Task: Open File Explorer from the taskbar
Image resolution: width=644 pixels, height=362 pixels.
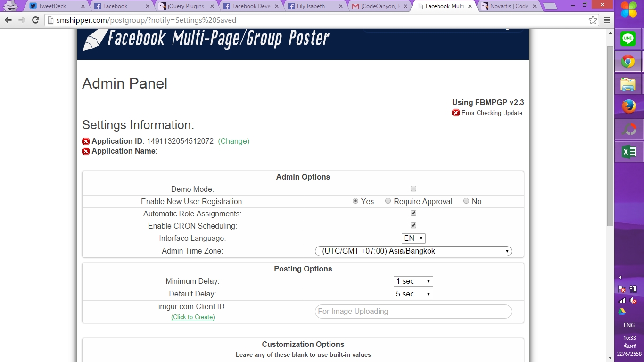Action: point(628,84)
